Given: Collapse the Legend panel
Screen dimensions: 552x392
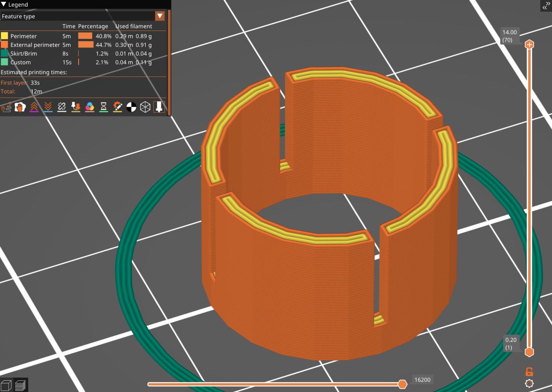Looking at the screenshot, I should [4, 4].
